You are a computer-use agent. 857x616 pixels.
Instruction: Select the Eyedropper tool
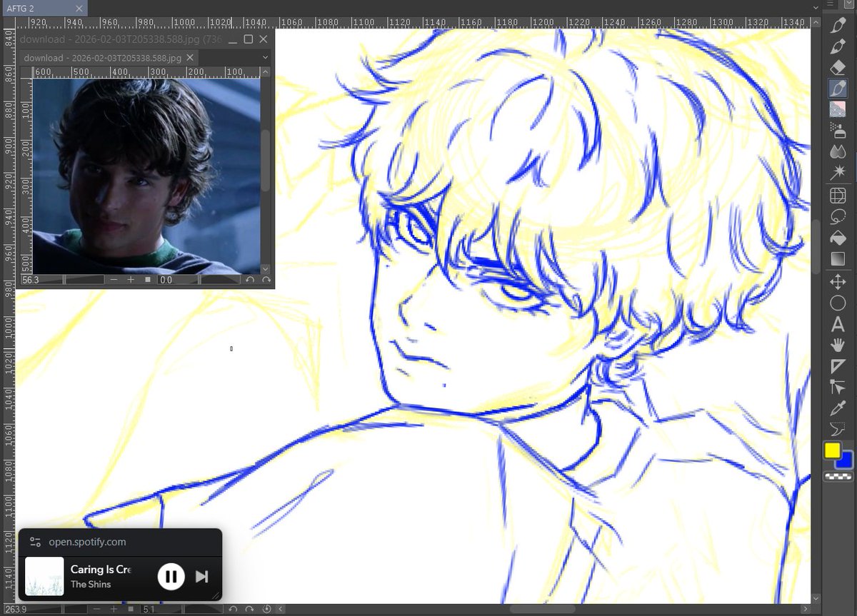coord(838,408)
